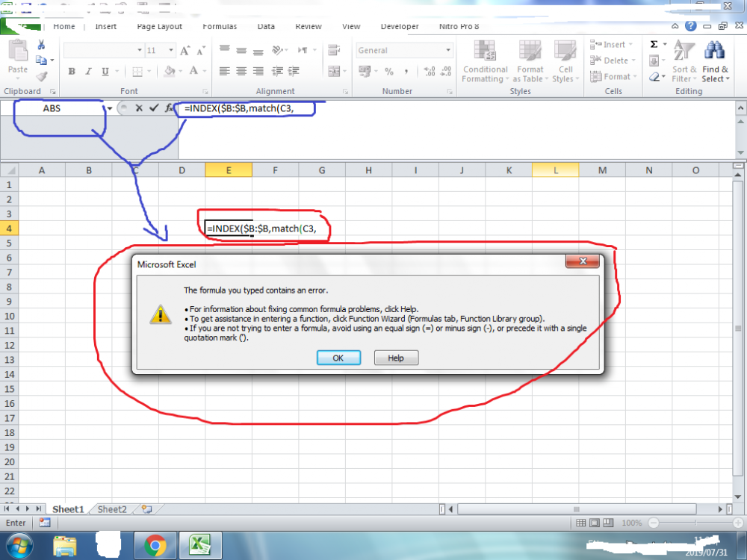Screen dimensions: 747x560
Task: Open the Number Format dropdown showing General
Action: pos(448,50)
